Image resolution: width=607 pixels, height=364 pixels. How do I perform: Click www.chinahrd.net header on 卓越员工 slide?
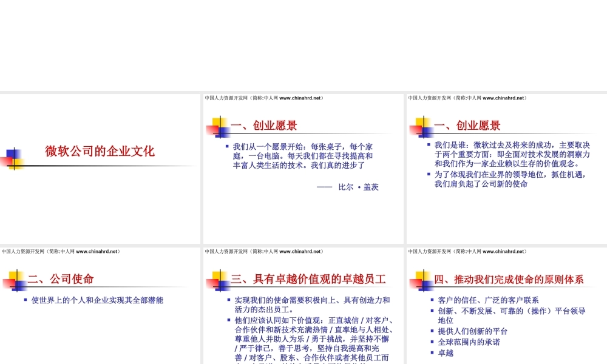point(300,251)
